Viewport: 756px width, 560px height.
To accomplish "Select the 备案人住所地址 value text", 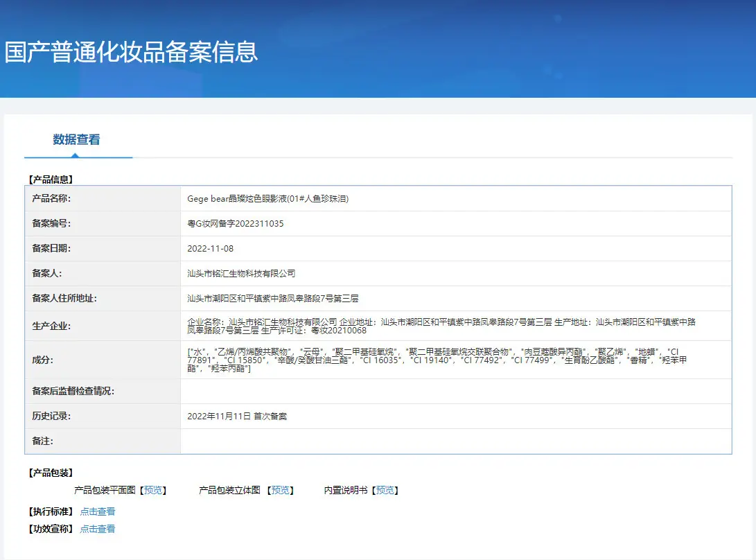I will click(273, 299).
